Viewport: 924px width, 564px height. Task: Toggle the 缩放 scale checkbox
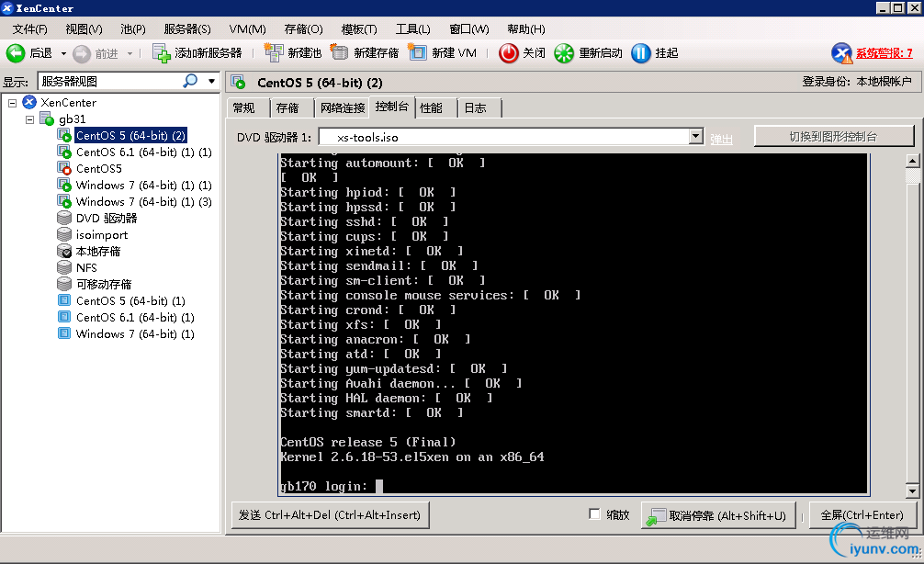pos(594,513)
